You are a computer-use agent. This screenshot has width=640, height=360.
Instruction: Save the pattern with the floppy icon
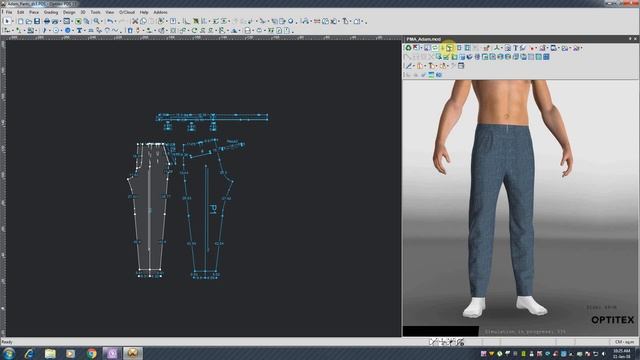point(37,21)
